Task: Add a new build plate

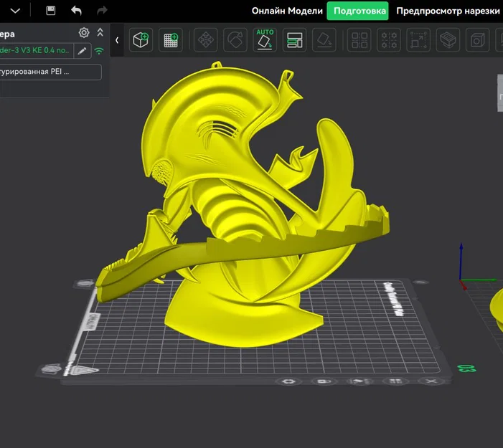Action: (171, 40)
